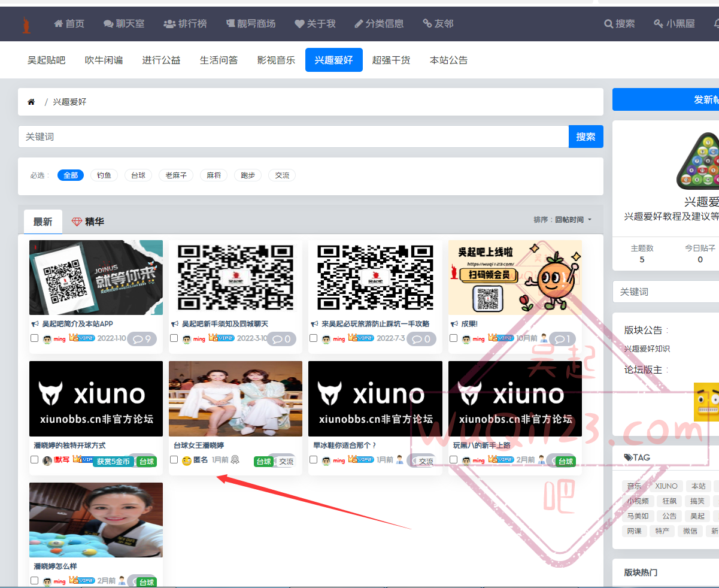
Task: Focus the main 关键词 search field
Action: [x=293, y=137]
